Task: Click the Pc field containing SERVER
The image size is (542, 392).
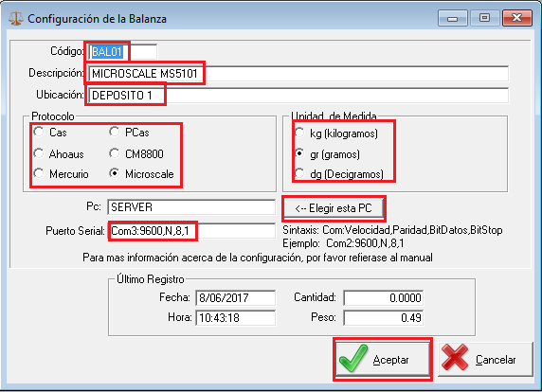Action: 191,207
